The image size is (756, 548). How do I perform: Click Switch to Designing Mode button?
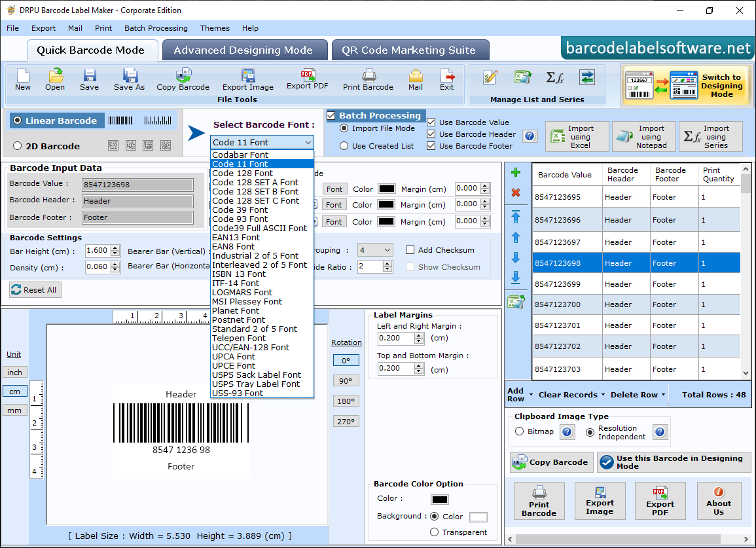pyautogui.click(x=687, y=85)
